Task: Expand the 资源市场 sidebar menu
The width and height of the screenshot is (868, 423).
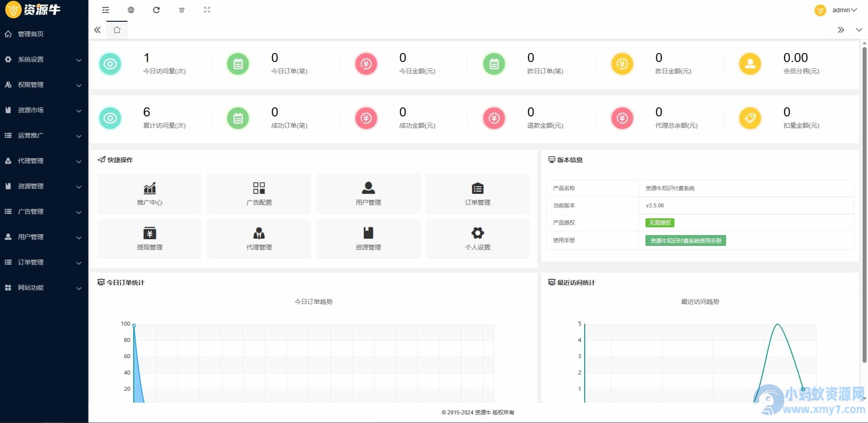Action: click(x=44, y=110)
